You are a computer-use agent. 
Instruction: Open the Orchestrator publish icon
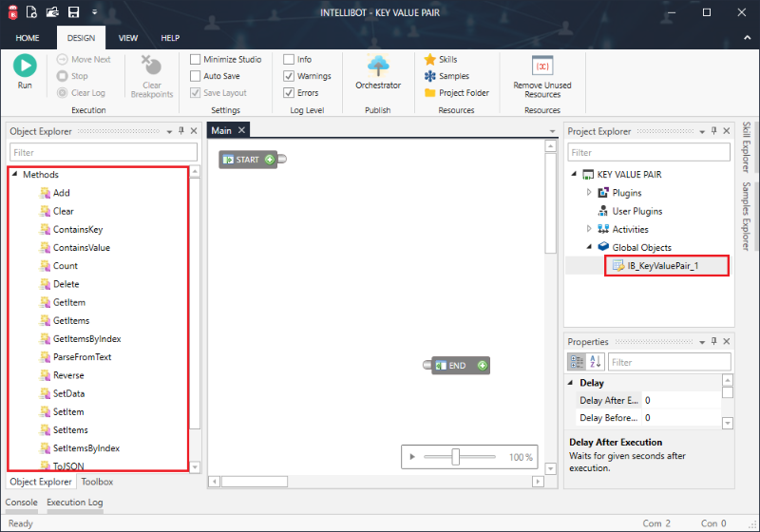(x=378, y=66)
